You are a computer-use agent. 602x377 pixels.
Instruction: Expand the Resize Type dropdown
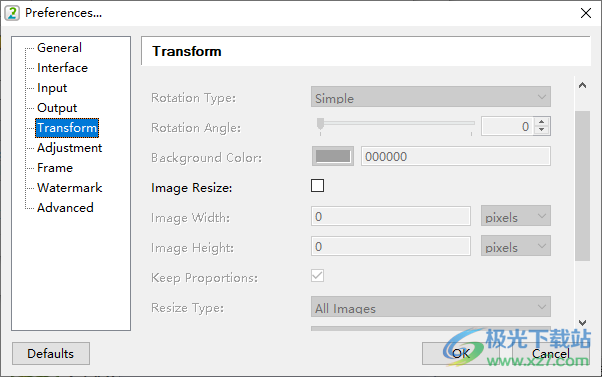431,306
